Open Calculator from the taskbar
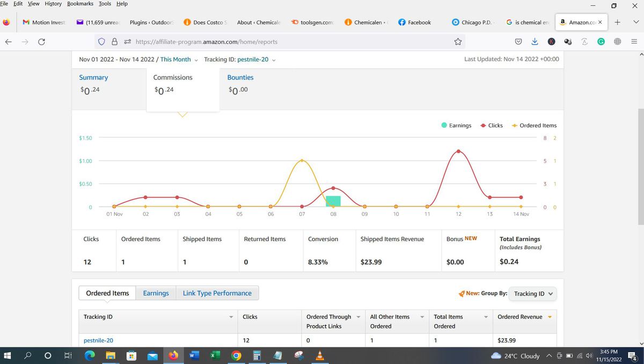 coord(257,355)
